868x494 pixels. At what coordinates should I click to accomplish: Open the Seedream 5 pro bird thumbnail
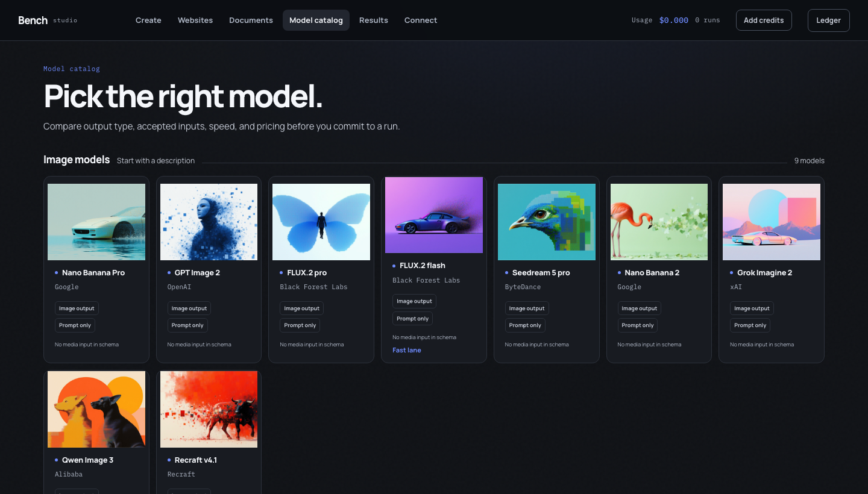(547, 222)
